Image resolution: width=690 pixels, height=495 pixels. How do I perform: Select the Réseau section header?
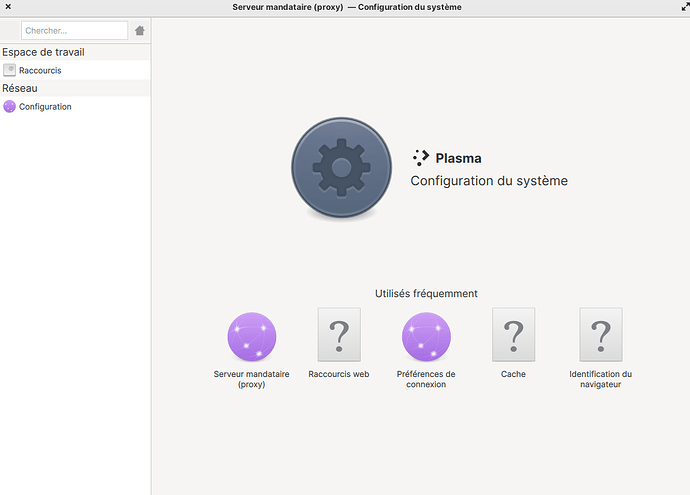[x=75, y=88]
